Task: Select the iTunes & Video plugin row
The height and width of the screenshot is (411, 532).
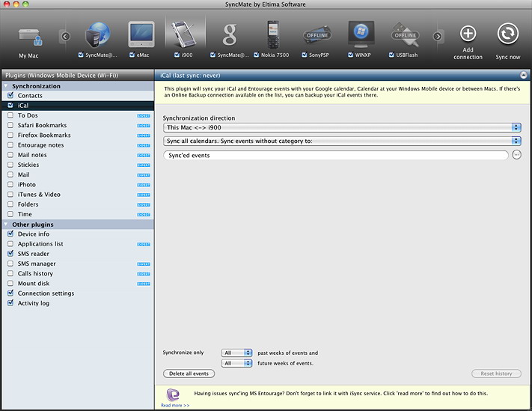Action: coord(78,195)
